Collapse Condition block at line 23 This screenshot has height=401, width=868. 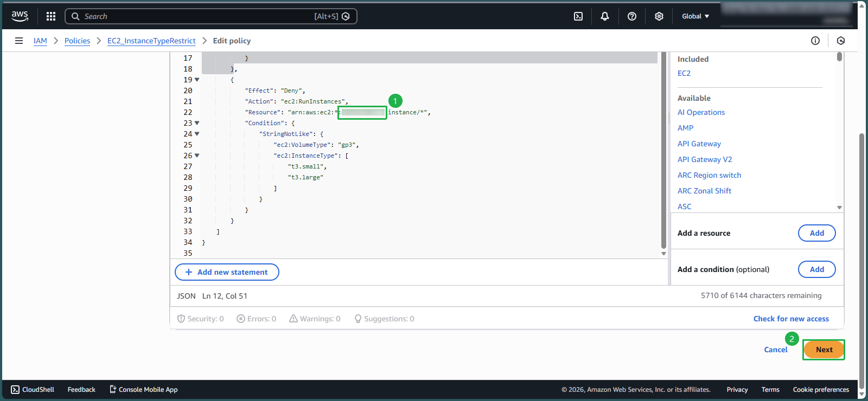197,123
